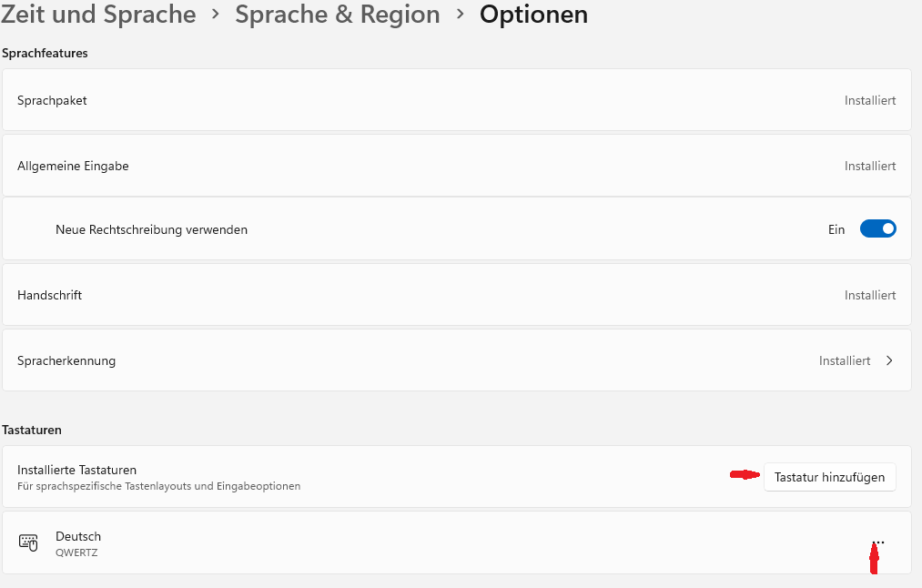Click the Tastatur hinzufügen button
The width and height of the screenshot is (922, 588).
point(830,477)
